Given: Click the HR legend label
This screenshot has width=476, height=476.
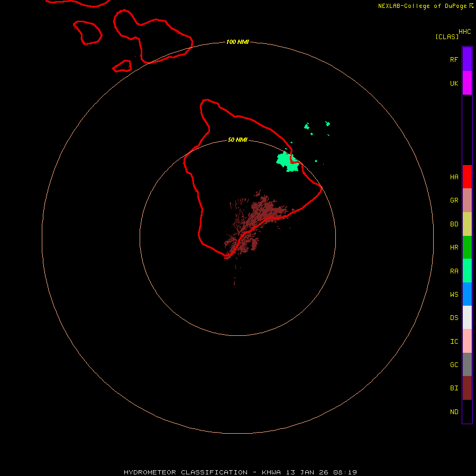Looking at the screenshot, I should (454, 248).
